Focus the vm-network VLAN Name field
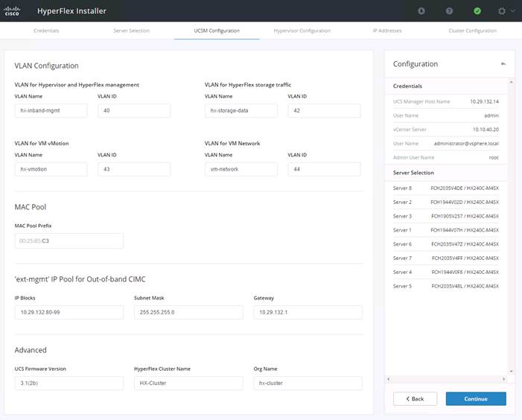522x420 pixels. tap(241, 169)
